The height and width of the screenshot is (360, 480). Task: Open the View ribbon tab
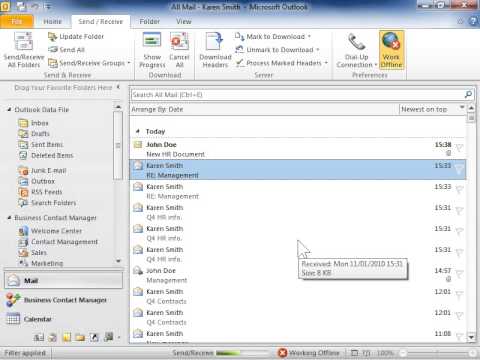[184, 22]
